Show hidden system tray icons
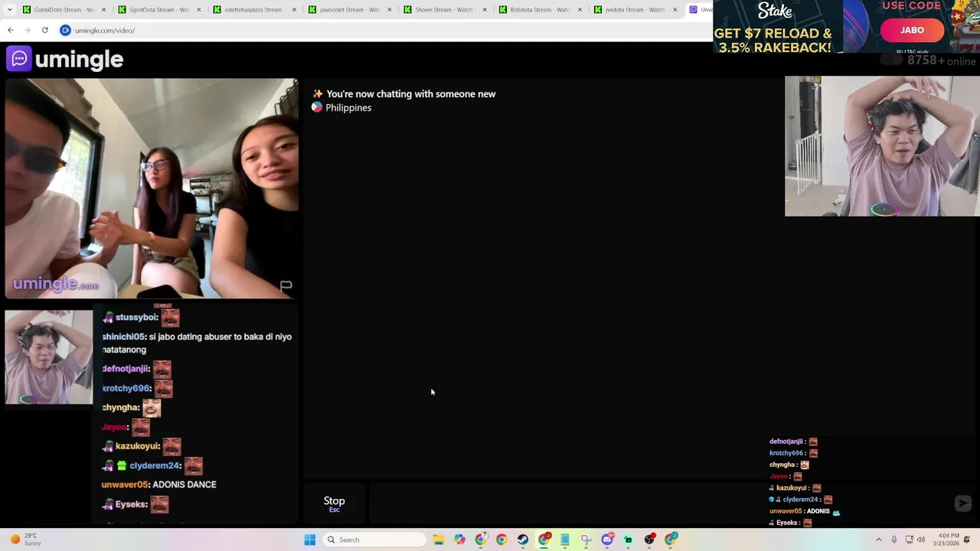980x551 pixels. 878,540
